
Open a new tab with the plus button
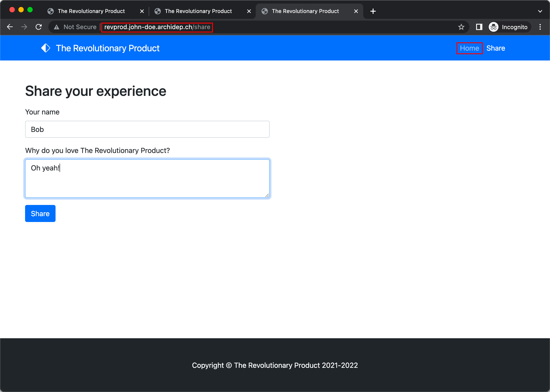pos(373,11)
